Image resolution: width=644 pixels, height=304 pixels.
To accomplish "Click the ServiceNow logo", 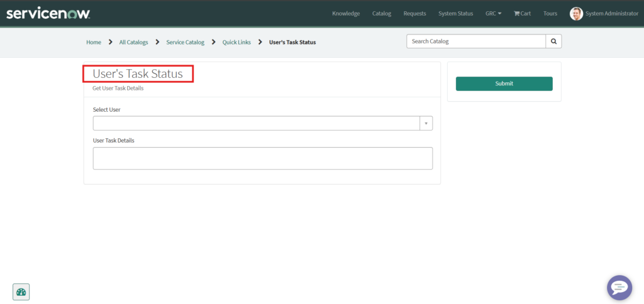I will pyautogui.click(x=48, y=13).
